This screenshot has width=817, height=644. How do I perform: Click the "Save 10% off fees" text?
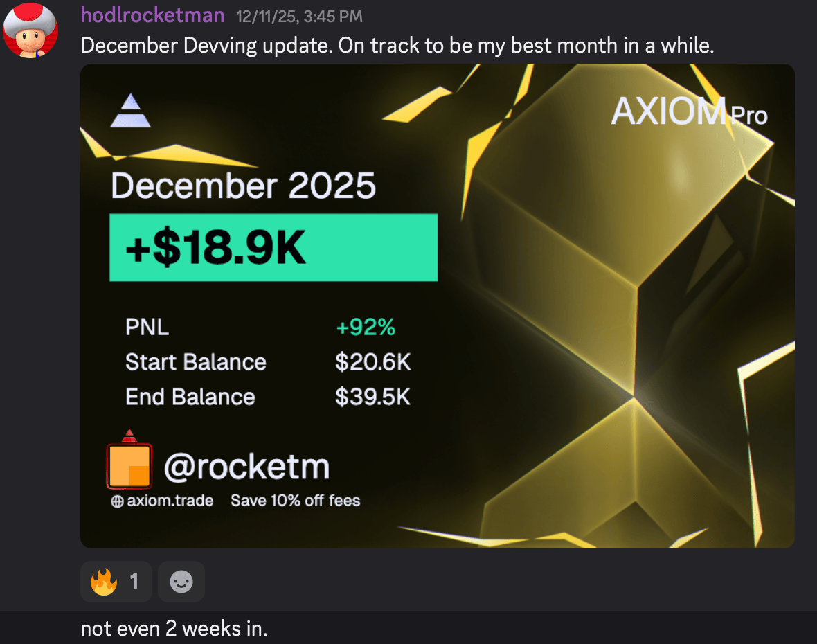click(296, 501)
